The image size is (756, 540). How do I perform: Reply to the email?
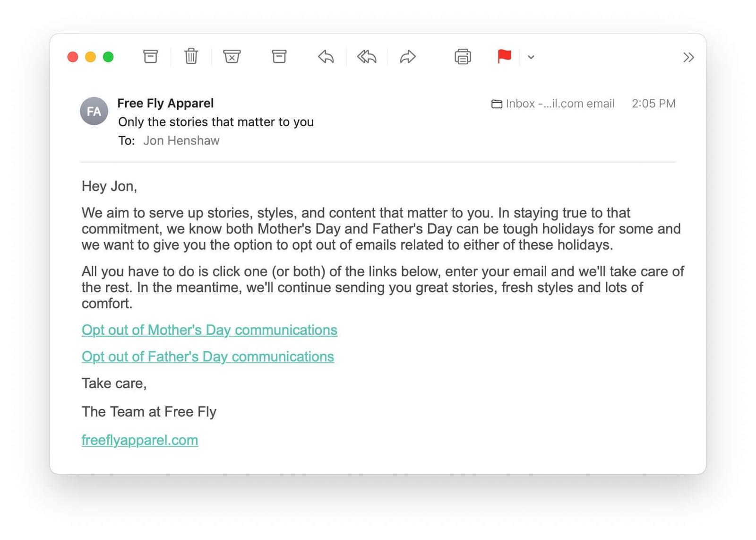pyautogui.click(x=326, y=57)
